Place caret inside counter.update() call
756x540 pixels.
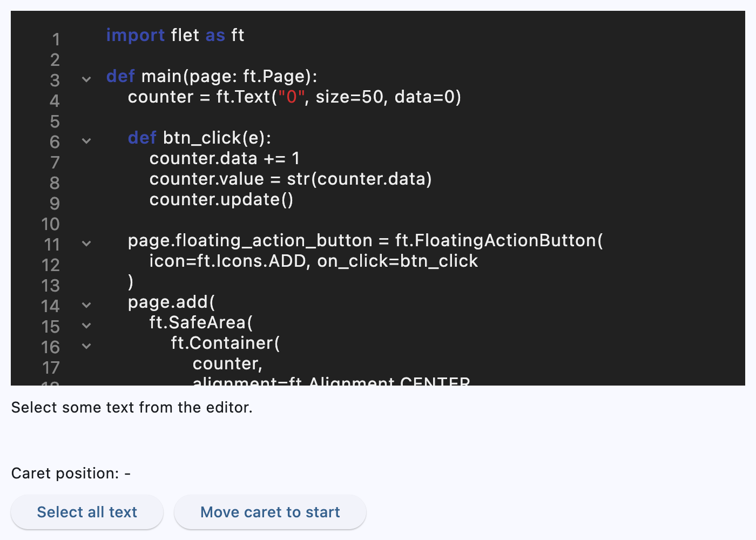[x=221, y=199]
